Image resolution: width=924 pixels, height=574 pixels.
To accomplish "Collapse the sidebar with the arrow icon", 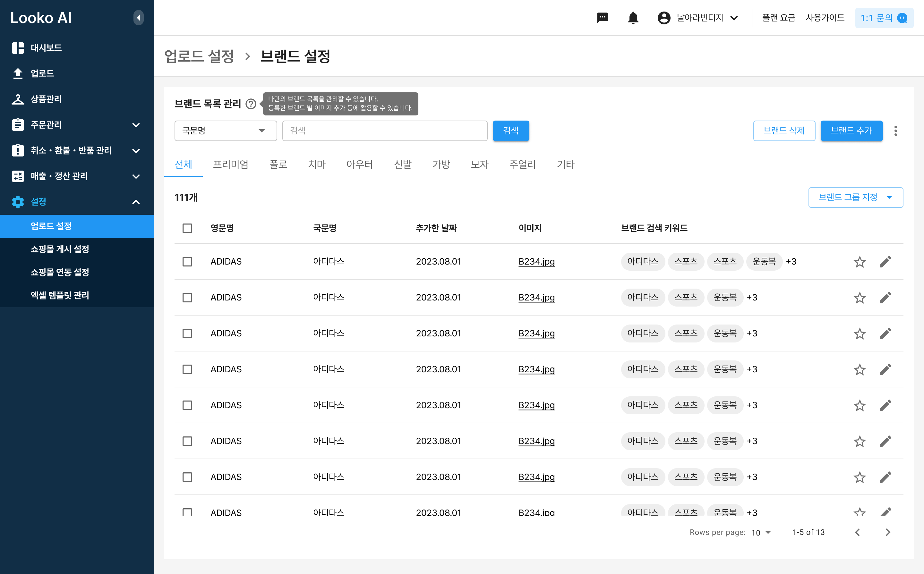I will pyautogui.click(x=138, y=17).
